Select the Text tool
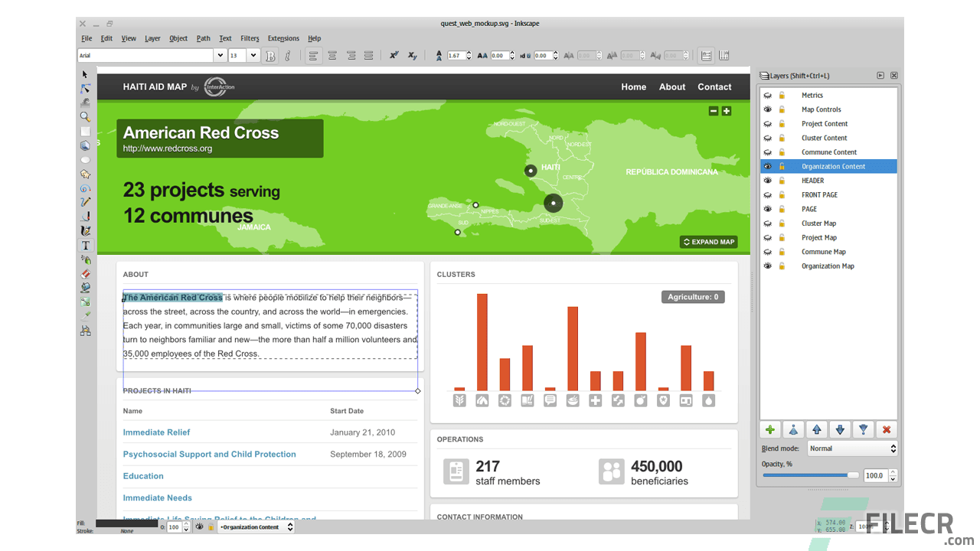 86,245
